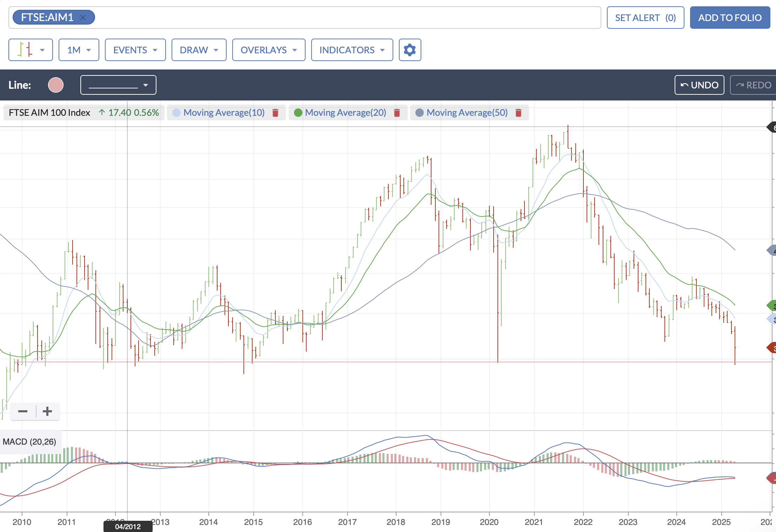Click ADD TO FOLIO button
The image size is (776, 532).
tap(730, 18)
